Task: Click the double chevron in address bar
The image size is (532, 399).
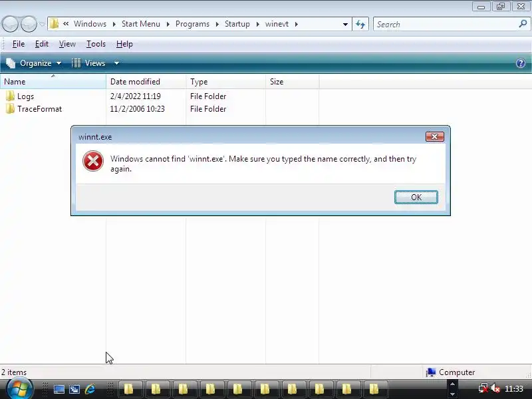Action: click(x=66, y=24)
